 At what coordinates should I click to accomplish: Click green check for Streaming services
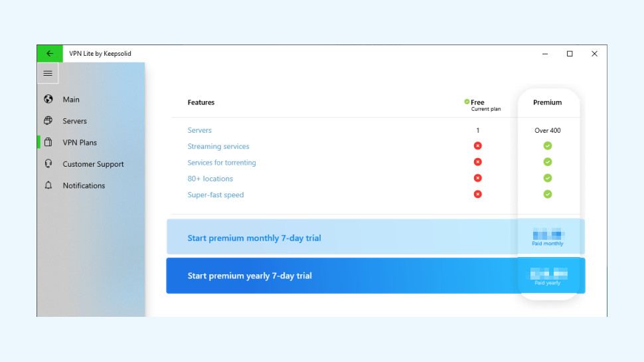(x=548, y=146)
